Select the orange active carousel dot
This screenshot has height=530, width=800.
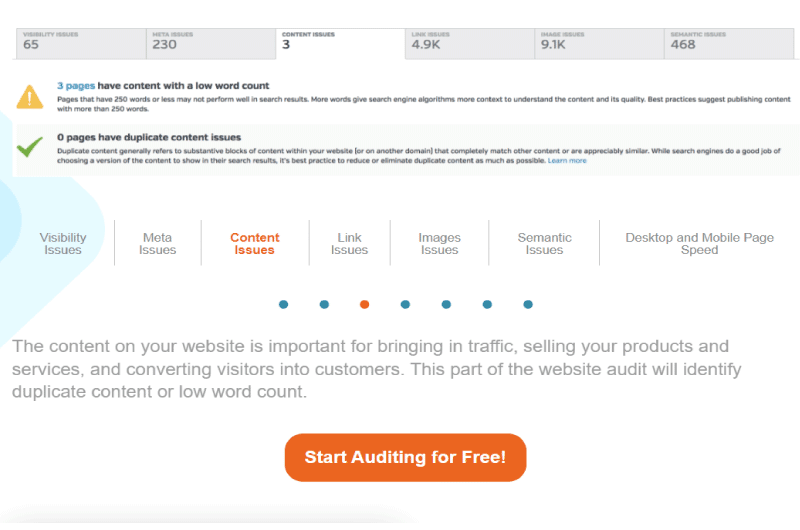(x=364, y=305)
